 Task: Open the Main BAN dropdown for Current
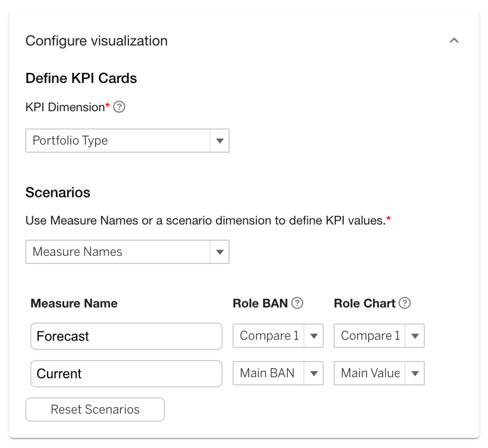pos(278,373)
